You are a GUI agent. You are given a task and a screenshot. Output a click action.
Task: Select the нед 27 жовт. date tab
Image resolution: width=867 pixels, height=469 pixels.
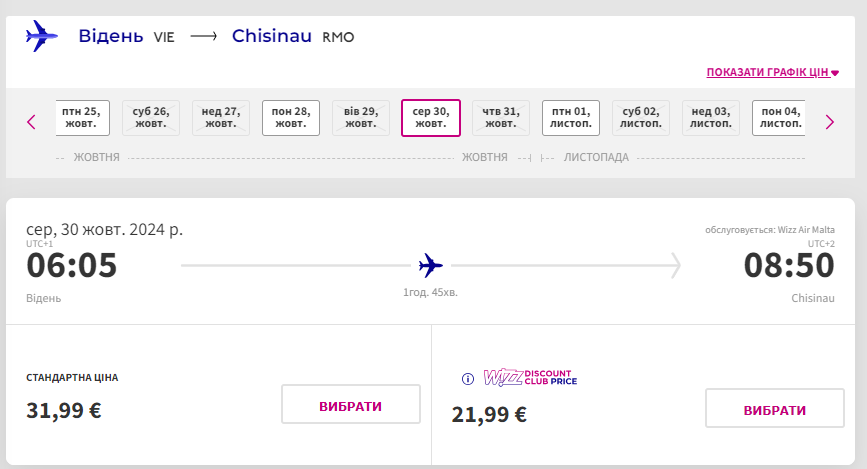221,118
